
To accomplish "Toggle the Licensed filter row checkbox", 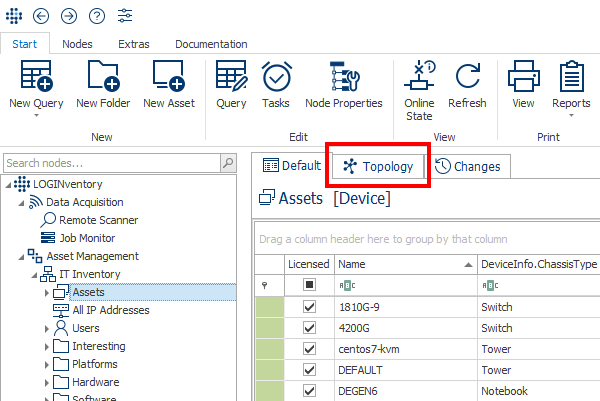I will point(309,285).
